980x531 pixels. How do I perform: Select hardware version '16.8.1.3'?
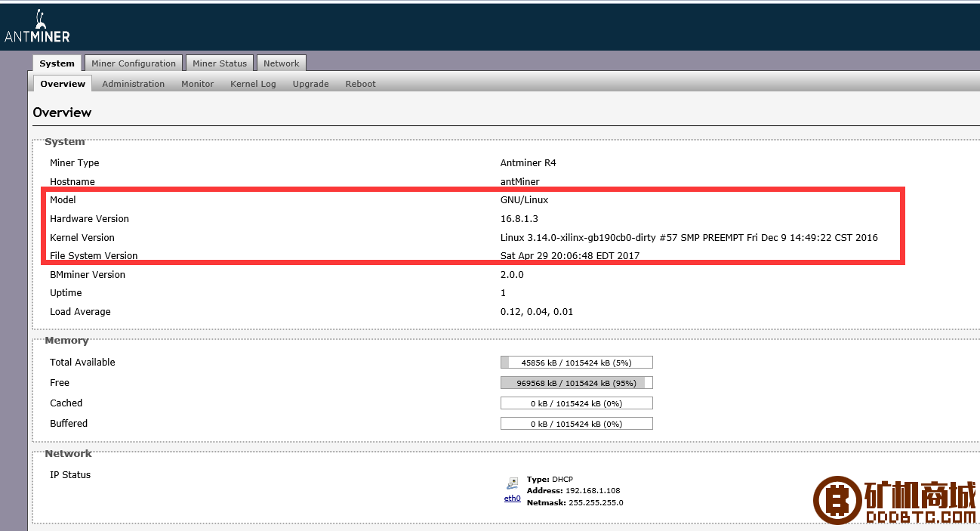(x=519, y=219)
